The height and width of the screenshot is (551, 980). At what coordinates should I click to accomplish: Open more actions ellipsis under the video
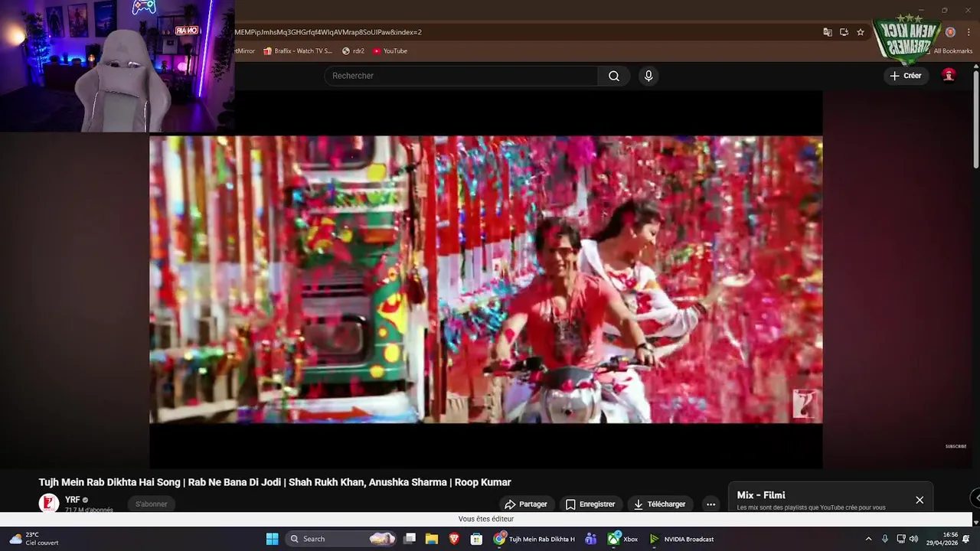tap(710, 504)
